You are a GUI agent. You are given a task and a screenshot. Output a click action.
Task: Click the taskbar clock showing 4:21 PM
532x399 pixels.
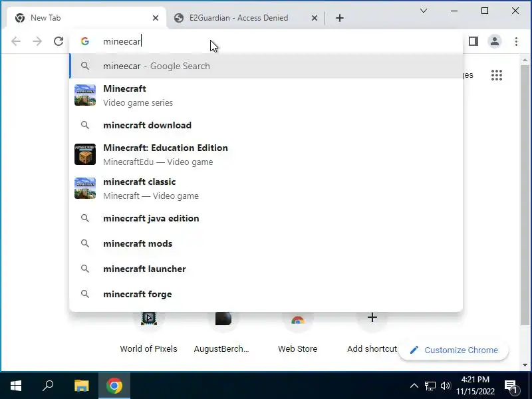click(x=475, y=386)
